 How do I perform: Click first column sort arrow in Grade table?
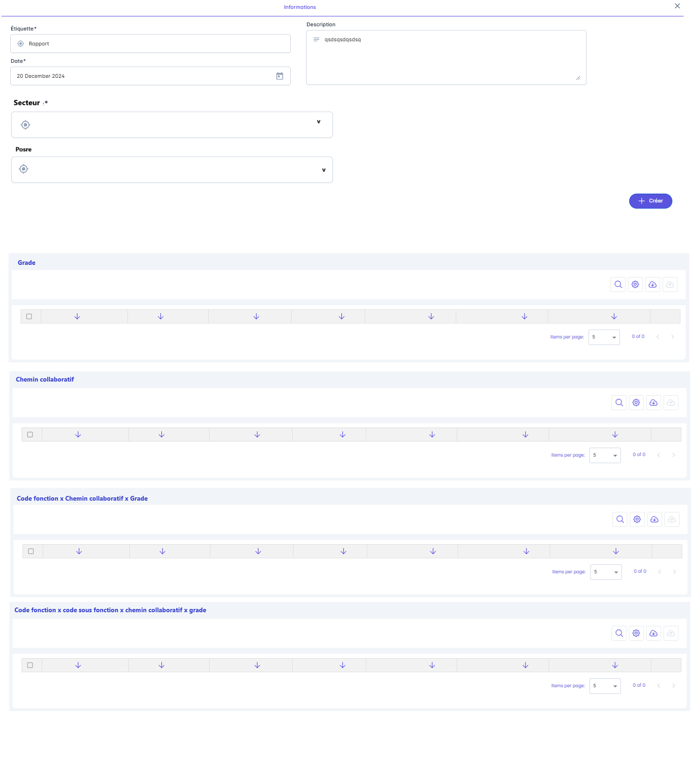click(77, 317)
